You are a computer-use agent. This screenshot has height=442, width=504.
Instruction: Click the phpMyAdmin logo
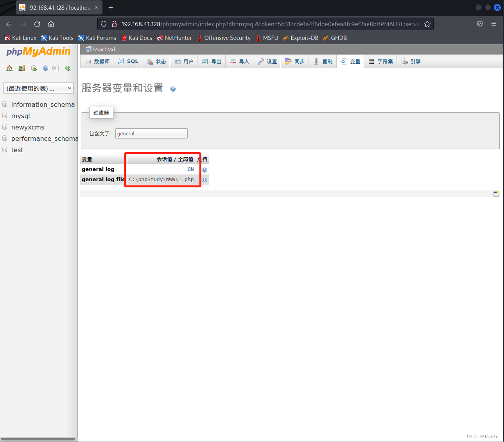(38, 51)
